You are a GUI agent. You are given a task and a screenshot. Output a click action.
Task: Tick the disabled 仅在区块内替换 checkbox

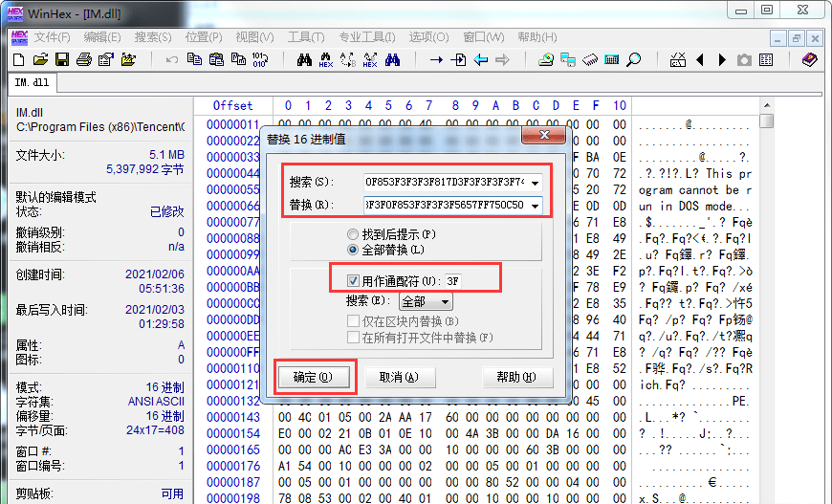(x=353, y=321)
